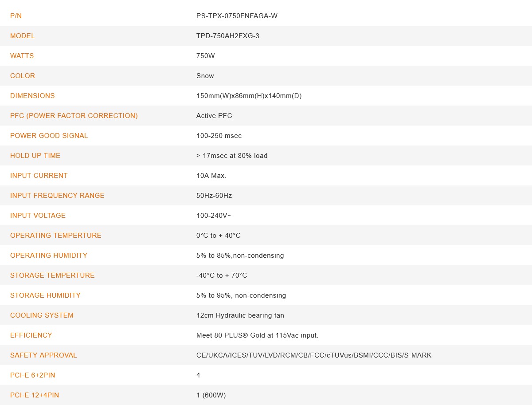Click the P/N value PS-TPX-0750FNFAGA-W

[x=237, y=16]
